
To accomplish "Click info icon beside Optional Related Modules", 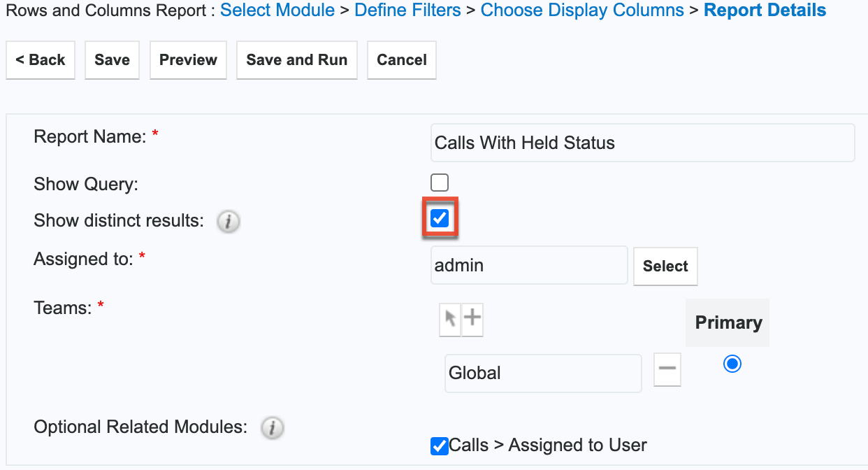I will (x=272, y=428).
